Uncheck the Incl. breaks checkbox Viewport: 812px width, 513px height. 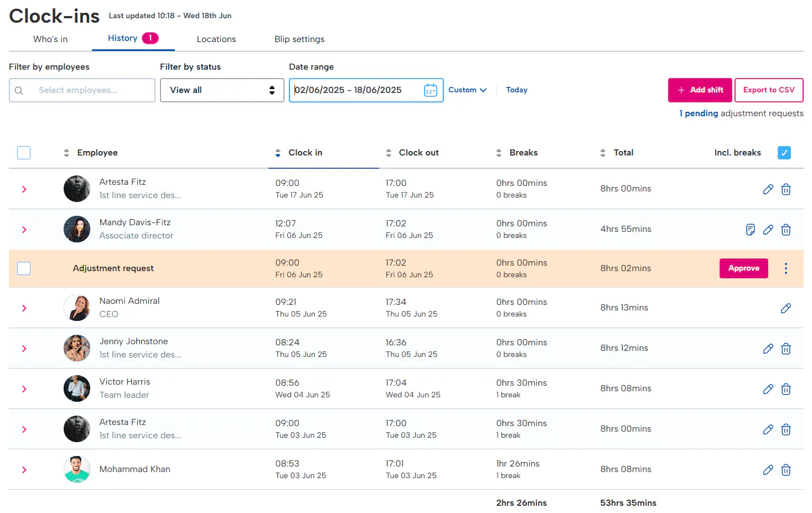point(784,153)
